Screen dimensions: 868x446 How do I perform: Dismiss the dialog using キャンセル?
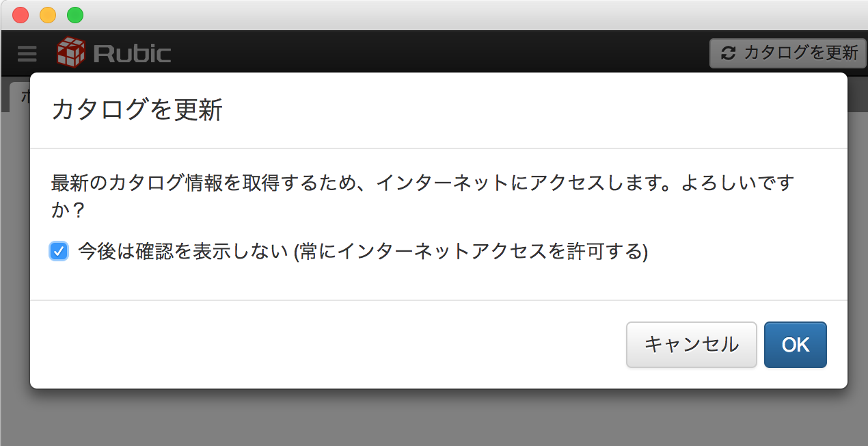point(691,344)
